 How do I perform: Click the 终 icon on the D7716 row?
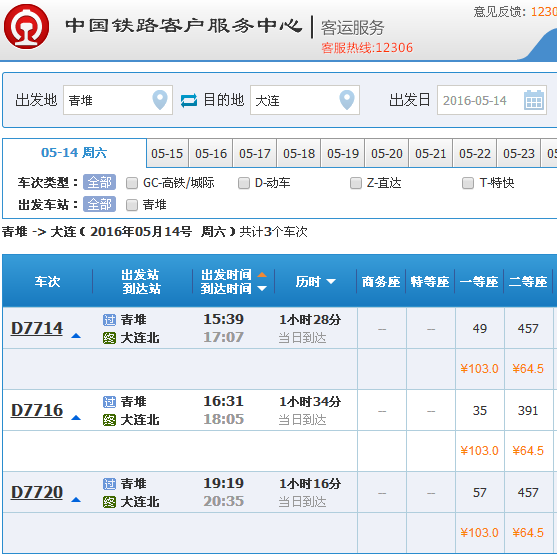[x=109, y=420]
